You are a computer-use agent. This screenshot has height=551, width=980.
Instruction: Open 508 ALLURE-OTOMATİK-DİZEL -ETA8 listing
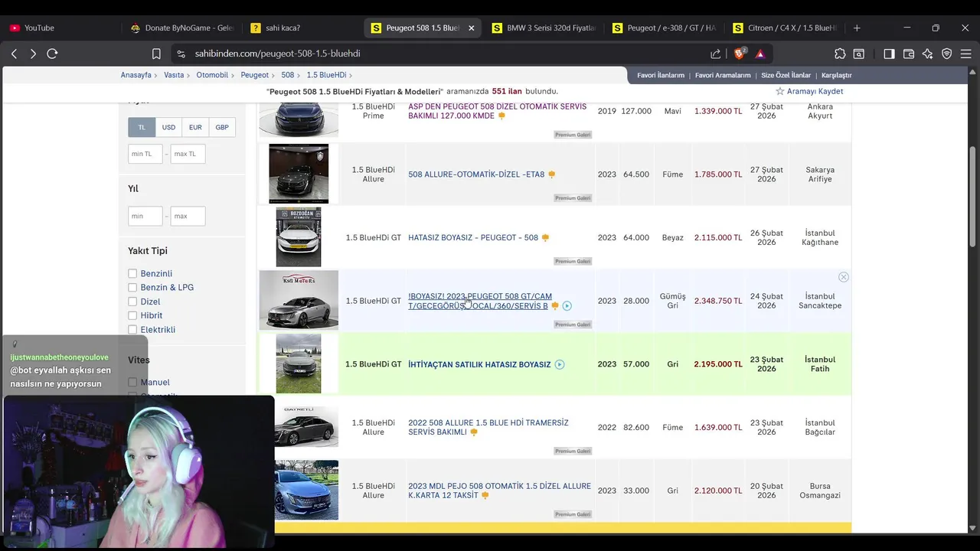pyautogui.click(x=476, y=174)
